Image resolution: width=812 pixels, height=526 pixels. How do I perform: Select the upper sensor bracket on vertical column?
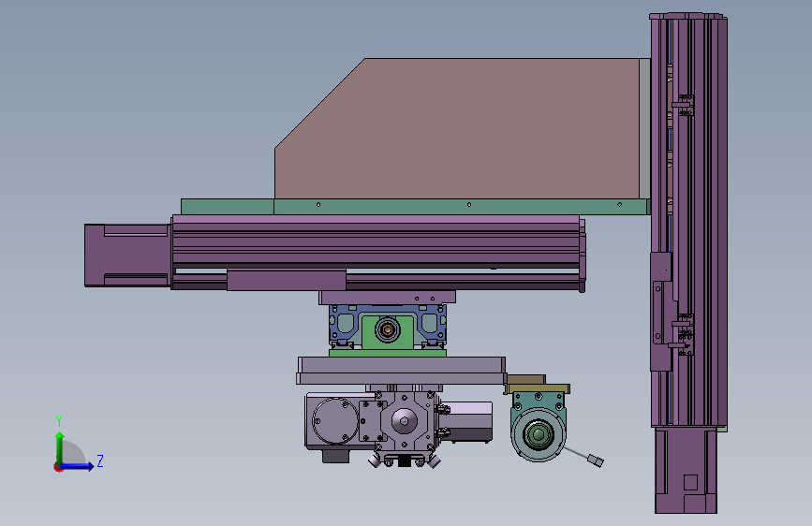(x=684, y=105)
